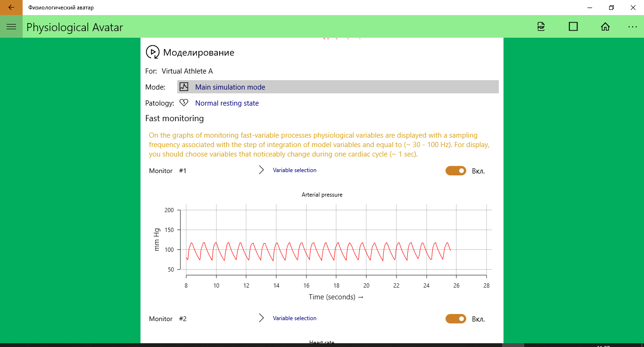The image size is (644, 347).
Task: Turn off the Monitor #2 toggle
Action: 455,319
